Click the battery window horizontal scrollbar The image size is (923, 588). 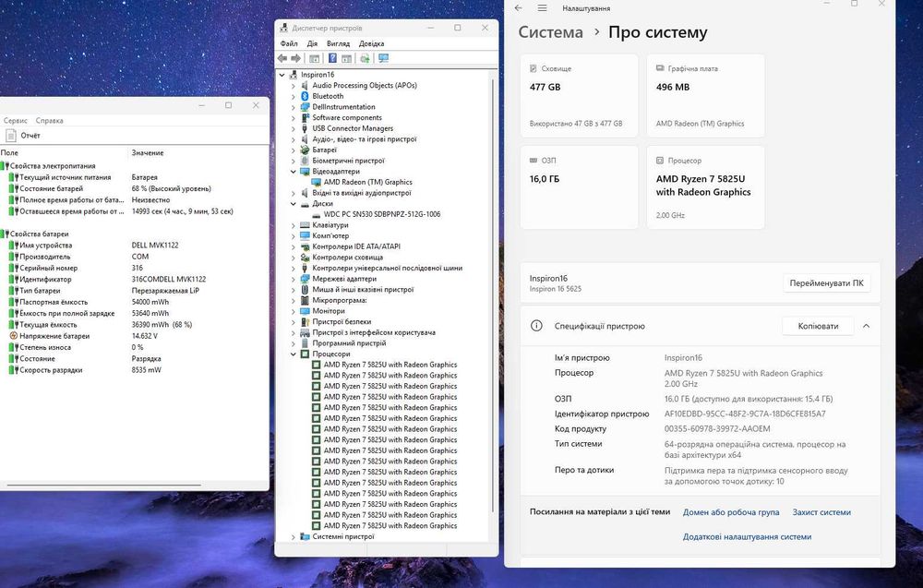tap(103, 485)
